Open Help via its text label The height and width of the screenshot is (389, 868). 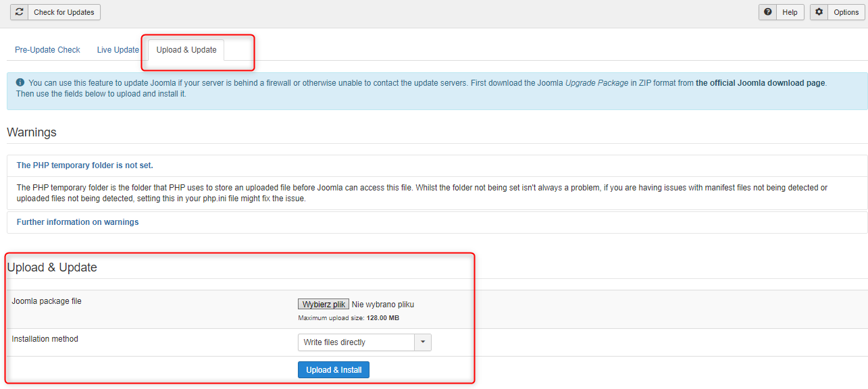(790, 12)
